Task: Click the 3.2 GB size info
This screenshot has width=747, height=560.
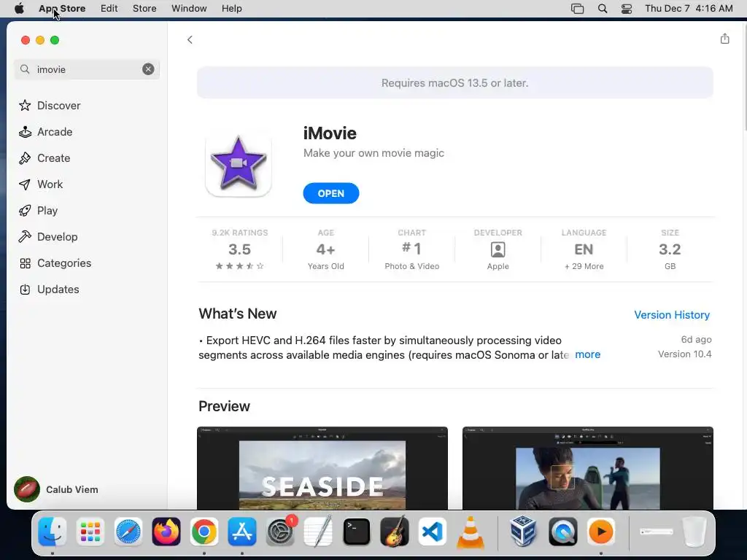Action: (670, 249)
